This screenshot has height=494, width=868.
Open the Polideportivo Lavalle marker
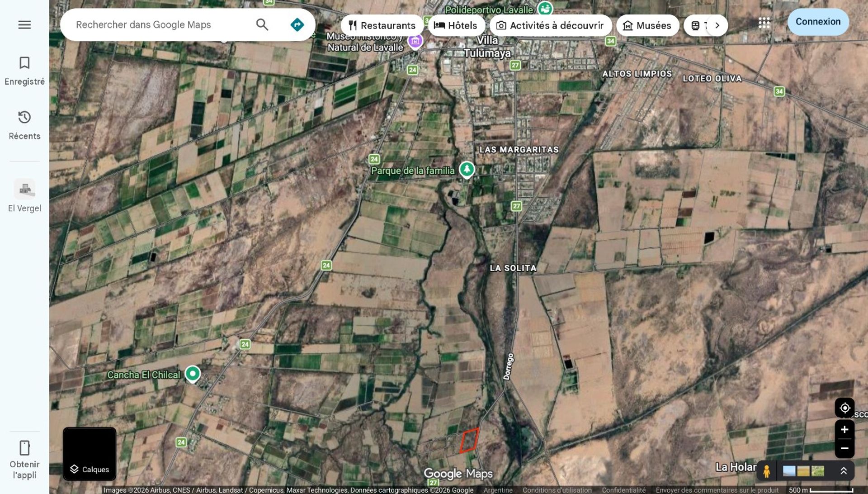point(545,8)
